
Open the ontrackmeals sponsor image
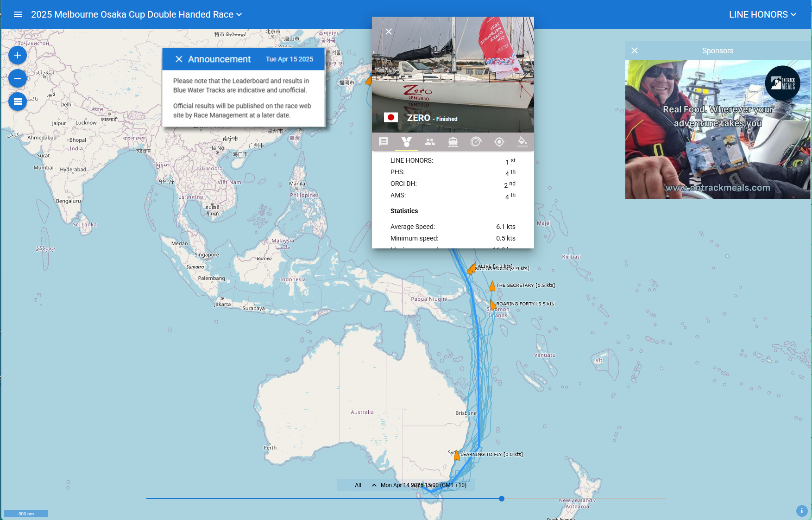(x=718, y=129)
